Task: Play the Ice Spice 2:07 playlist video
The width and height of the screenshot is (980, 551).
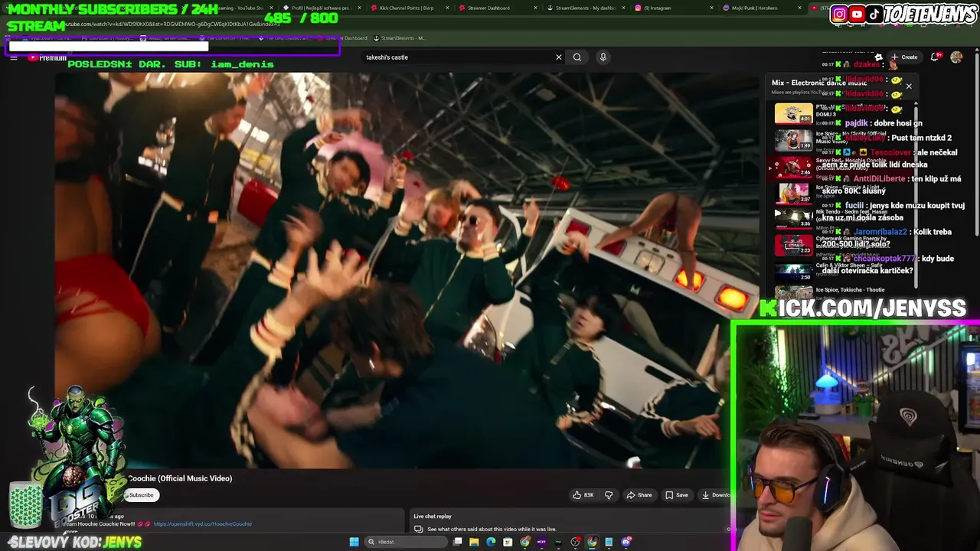Action: coord(793,192)
